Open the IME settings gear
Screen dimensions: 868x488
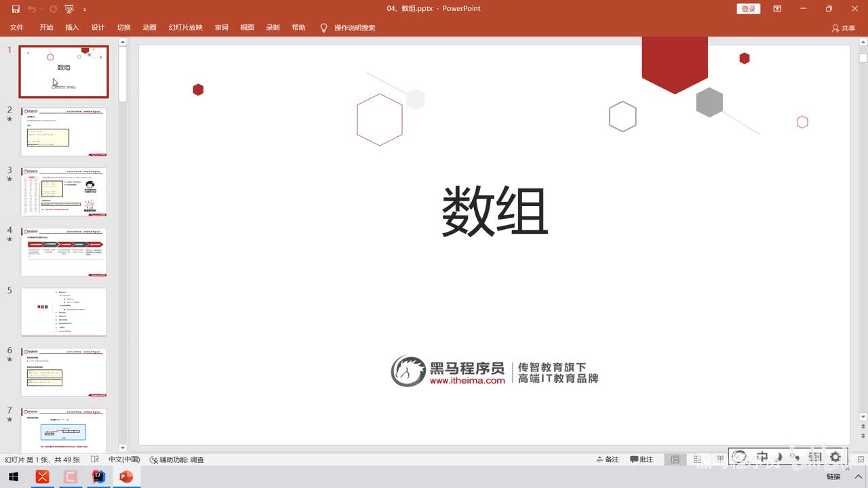tap(835, 457)
